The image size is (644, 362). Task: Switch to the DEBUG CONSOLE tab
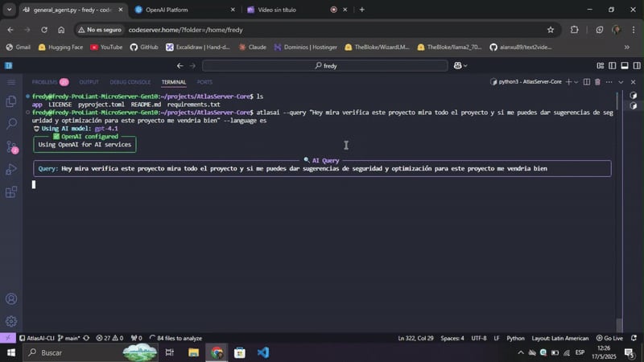(130, 82)
